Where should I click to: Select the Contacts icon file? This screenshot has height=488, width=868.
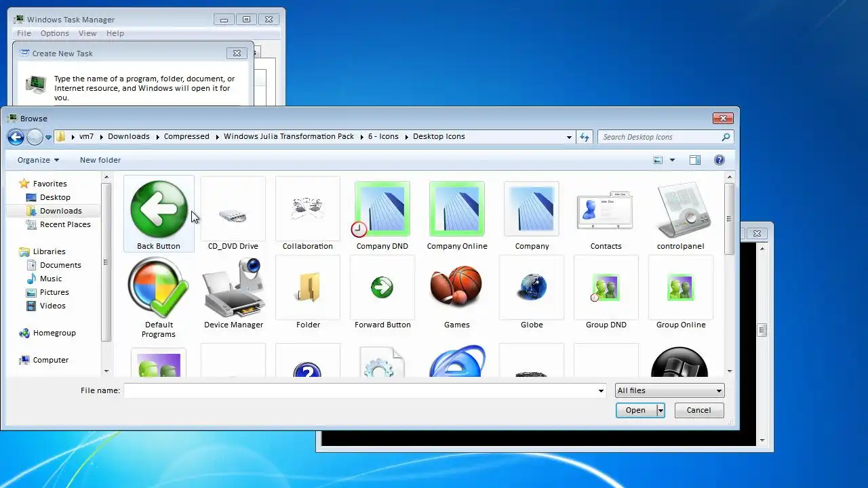pyautogui.click(x=606, y=213)
